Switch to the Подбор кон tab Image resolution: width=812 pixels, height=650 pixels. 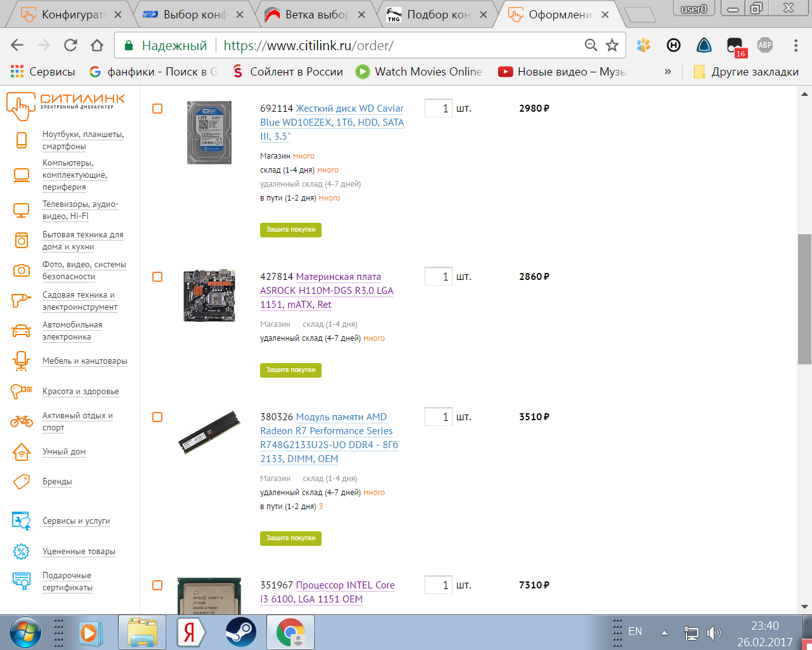coord(438,14)
